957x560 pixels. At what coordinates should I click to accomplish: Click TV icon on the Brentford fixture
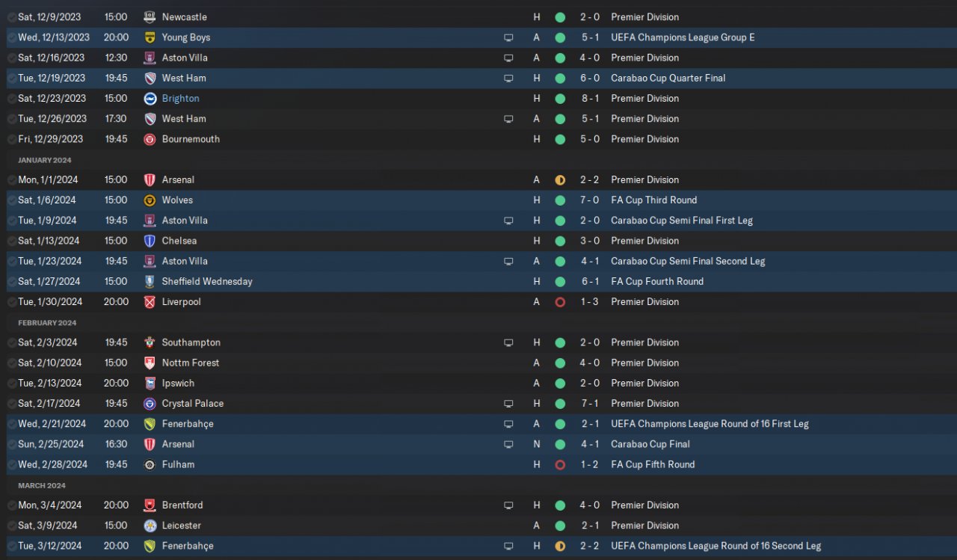coord(508,505)
